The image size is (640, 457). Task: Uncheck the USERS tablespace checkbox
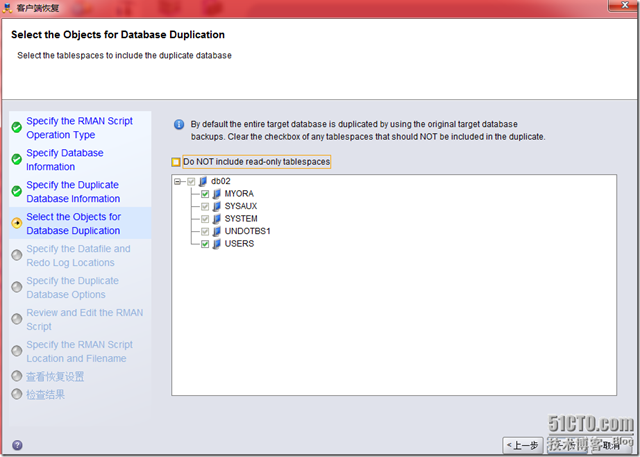204,243
